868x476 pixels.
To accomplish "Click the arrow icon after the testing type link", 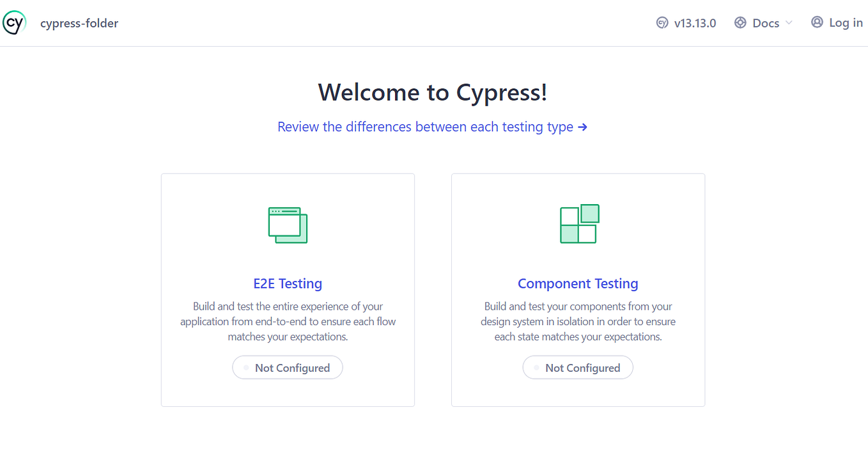I will pos(582,127).
